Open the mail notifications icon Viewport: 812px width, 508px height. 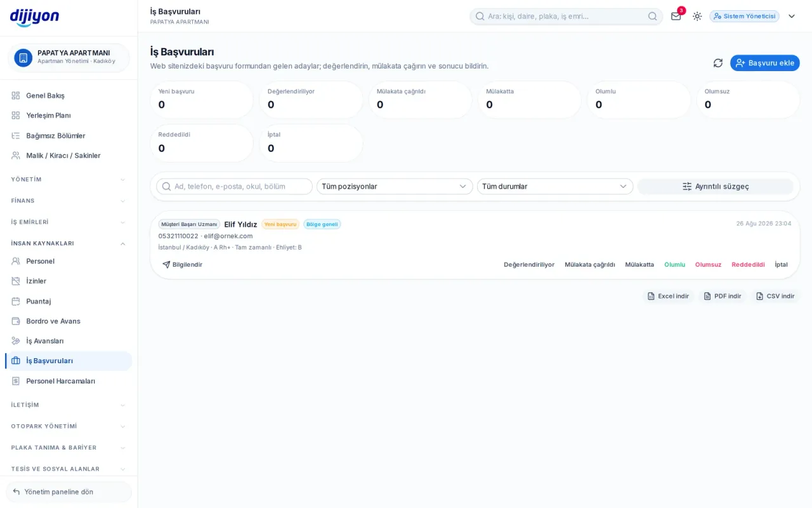click(x=676, y=16)
